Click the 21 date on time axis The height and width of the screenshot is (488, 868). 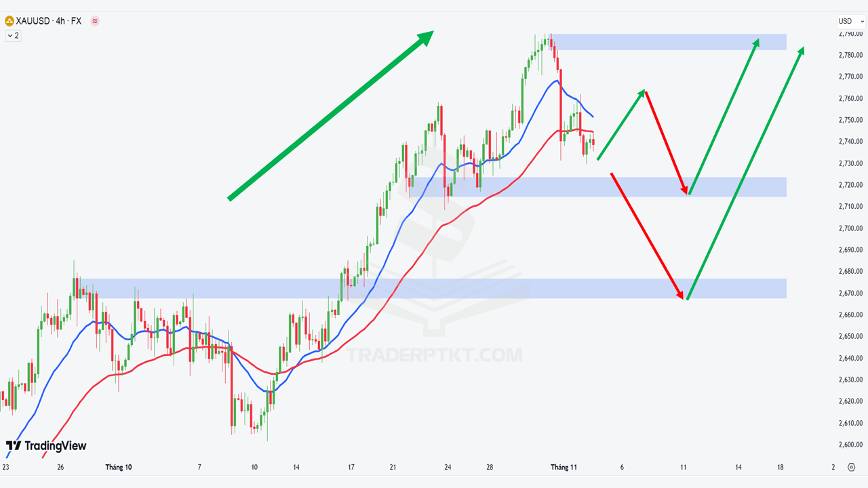[x=393, y=467]
